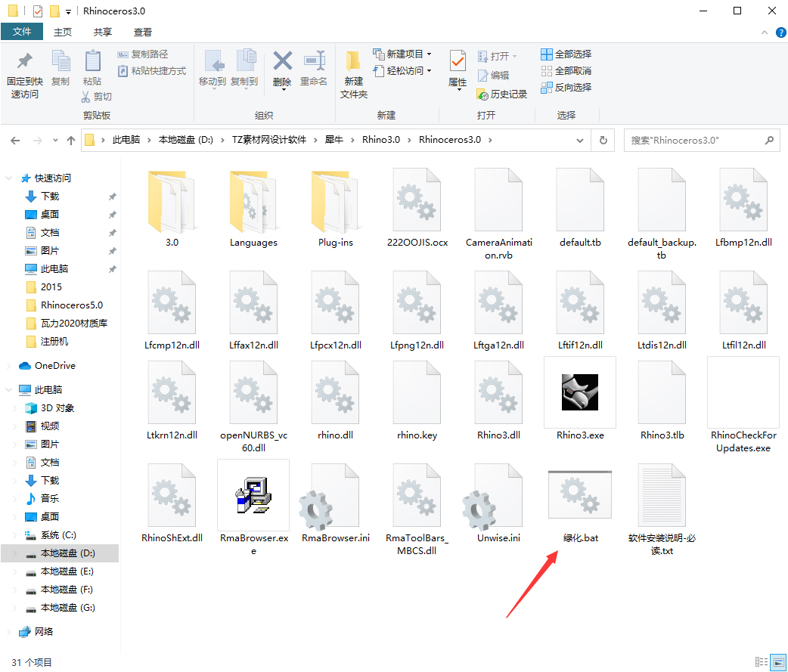Screen dimensions: 788x672
Task: Click the Paste (粘贴) ribbon icon
Action: tap(92, 68)
